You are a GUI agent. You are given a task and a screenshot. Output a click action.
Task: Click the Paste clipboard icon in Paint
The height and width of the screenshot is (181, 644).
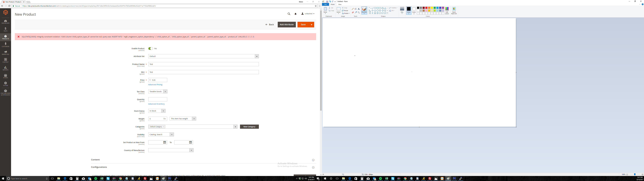[x=325, y=9]
